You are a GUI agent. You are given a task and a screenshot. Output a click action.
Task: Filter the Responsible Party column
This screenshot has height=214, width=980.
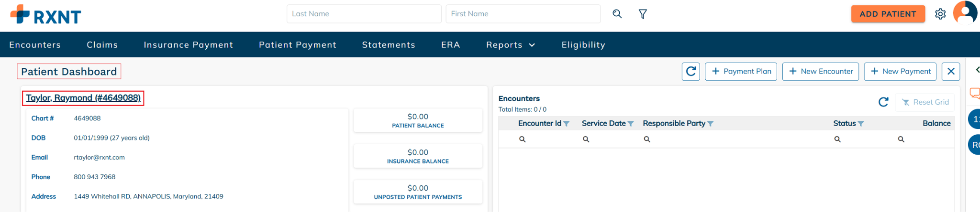pyautogui.click(x=711, y=124)
